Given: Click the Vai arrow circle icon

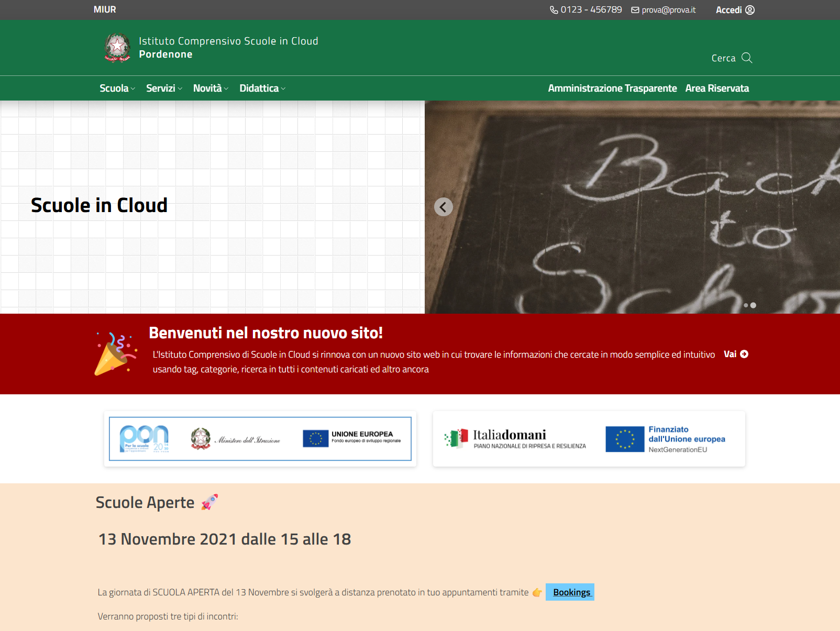Looking at the screenshot, I should 744,355.
